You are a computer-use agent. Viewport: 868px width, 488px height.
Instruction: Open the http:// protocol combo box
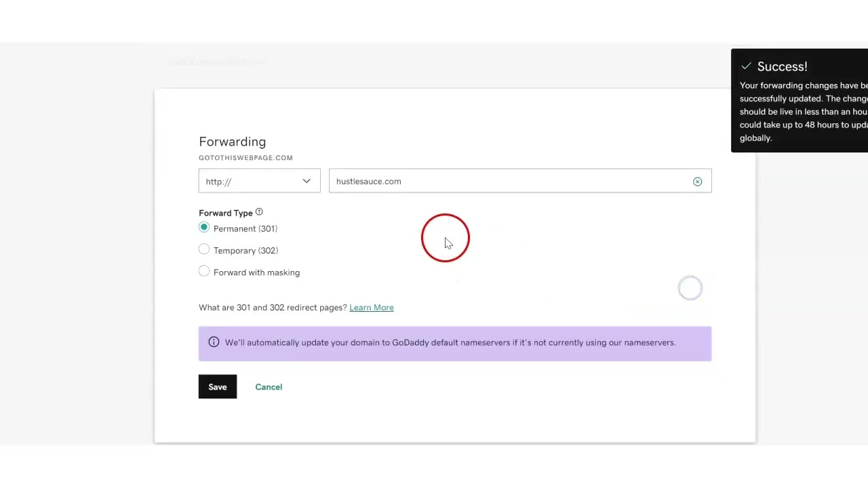coord(251,182)
